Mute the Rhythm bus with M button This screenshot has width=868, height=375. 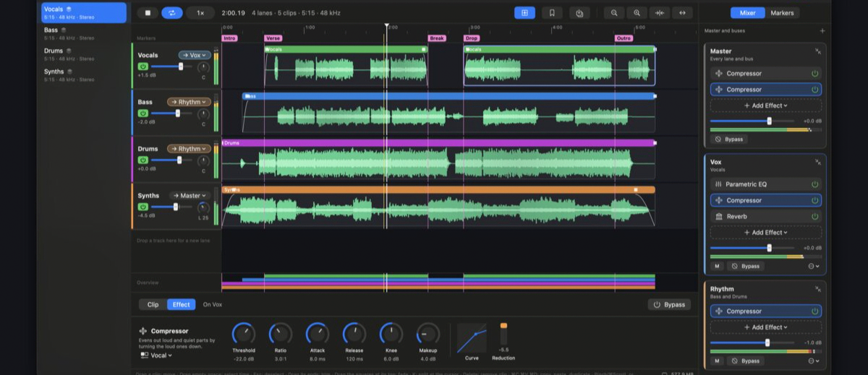click(x=717, y=361)
